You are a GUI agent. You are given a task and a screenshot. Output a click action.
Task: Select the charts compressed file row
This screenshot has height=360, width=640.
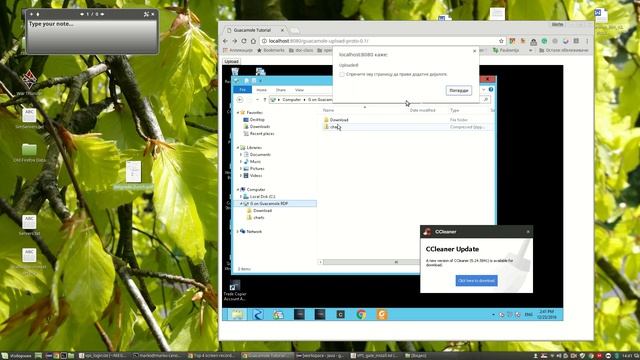(408, 127)
